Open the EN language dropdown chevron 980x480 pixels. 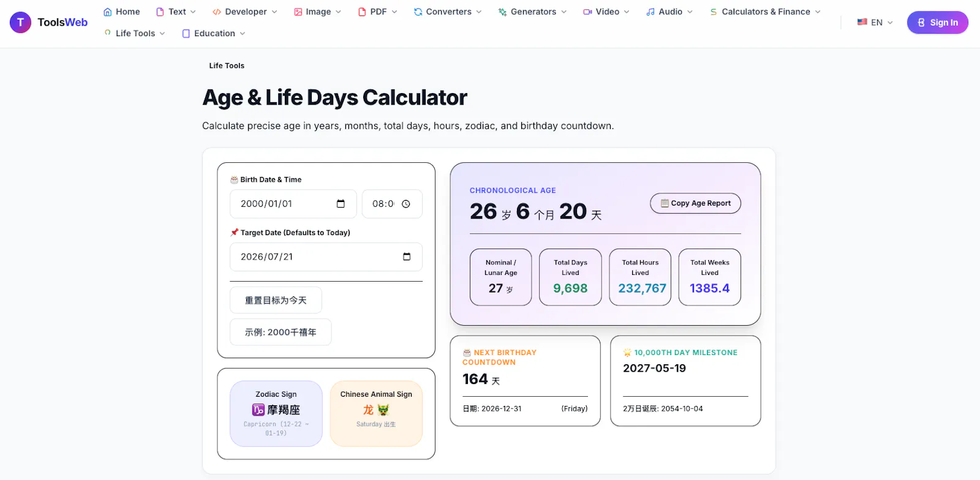[890, 23]
